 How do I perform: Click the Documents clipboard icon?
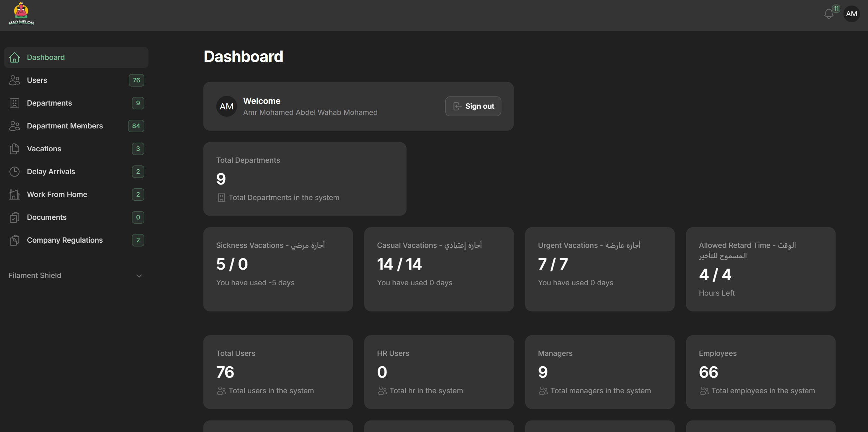15,217
